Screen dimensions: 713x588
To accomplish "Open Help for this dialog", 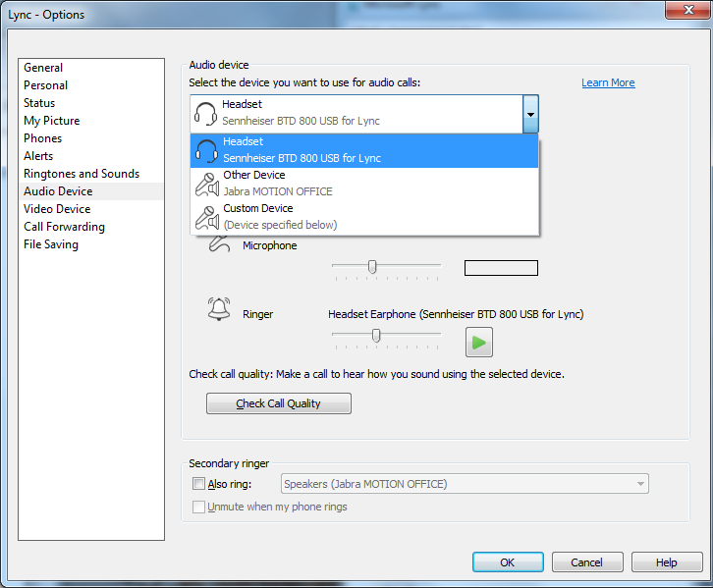I will click(x=666, y=562).
